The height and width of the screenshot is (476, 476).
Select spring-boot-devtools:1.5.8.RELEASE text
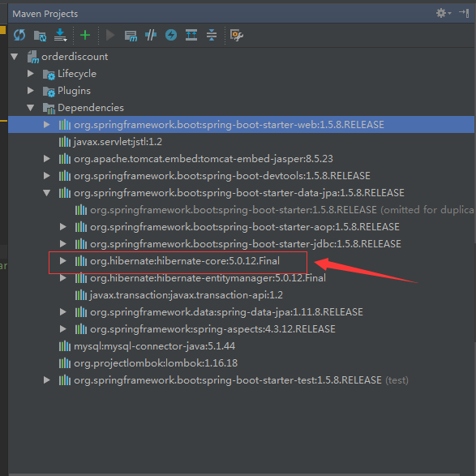click(222, 176)
